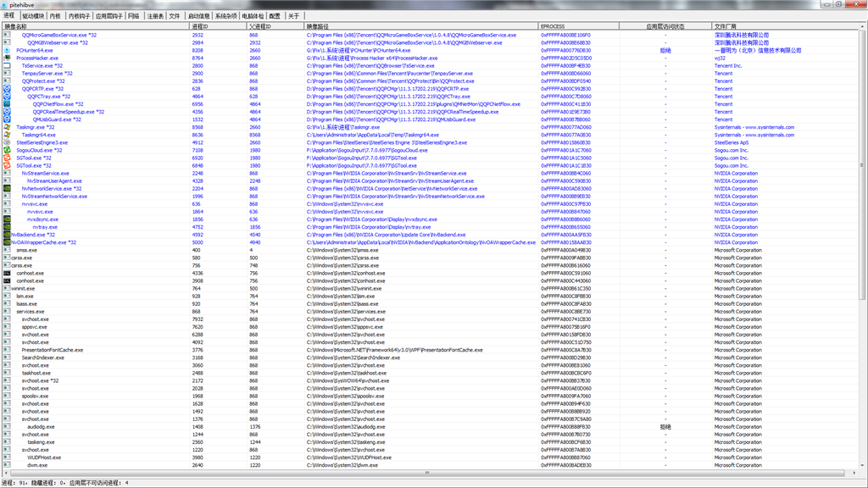Open the 内核 tab

[x=55, y=16]
